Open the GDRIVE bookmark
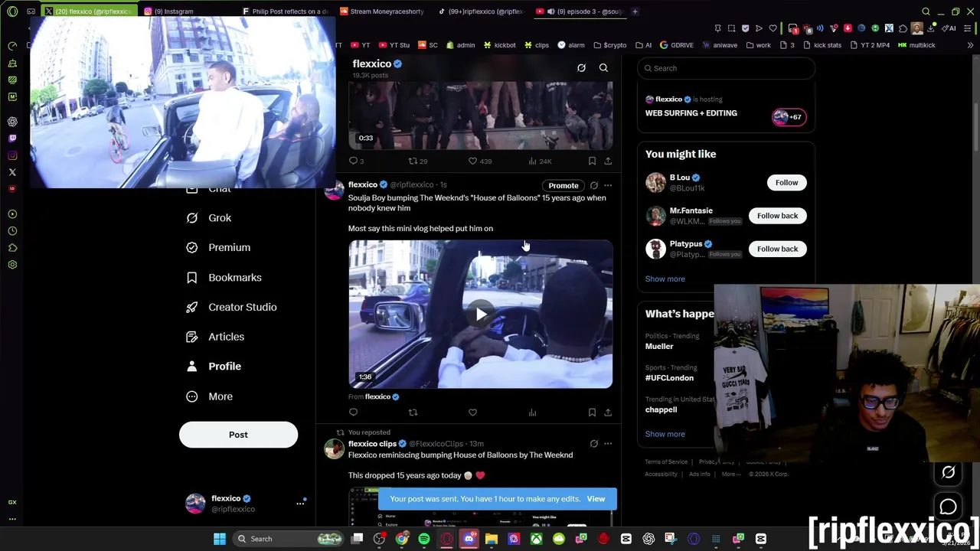The width and height of the screenshot is (980, 551). point(677,45)
